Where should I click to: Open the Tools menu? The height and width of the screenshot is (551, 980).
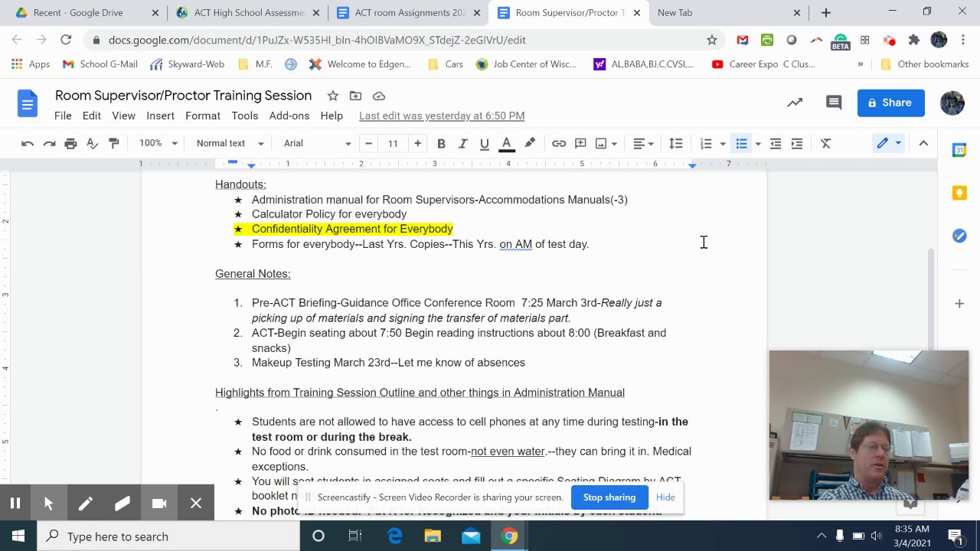[245, 116]
